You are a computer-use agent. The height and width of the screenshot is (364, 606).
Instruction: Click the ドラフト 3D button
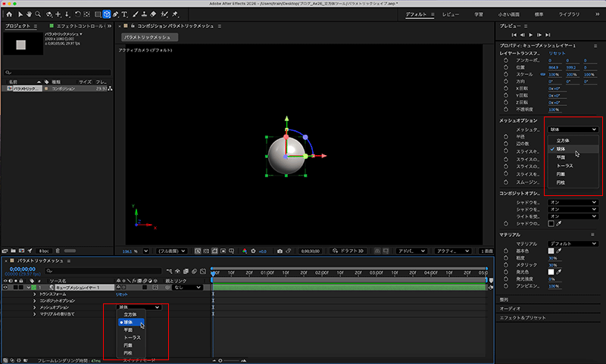click(x=348, y=250)
